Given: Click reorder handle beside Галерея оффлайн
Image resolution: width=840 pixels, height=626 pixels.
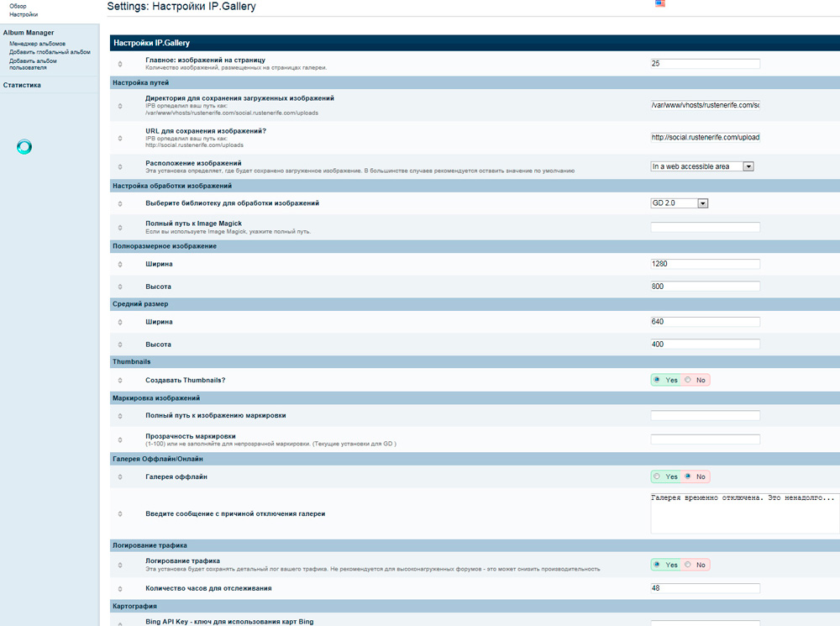Looking at the screenshot, I should click(x=119, y=477).
